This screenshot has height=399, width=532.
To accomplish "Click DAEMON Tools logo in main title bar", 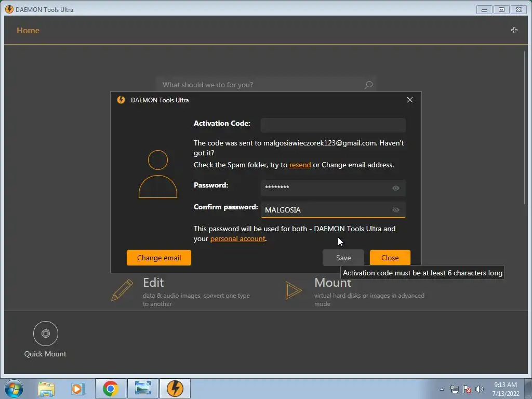I will 9,9.
